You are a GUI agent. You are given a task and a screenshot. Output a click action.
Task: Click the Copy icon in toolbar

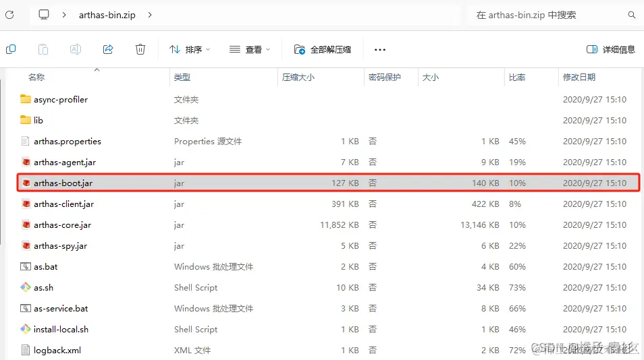pyautogui.click(x=11, y=50)
